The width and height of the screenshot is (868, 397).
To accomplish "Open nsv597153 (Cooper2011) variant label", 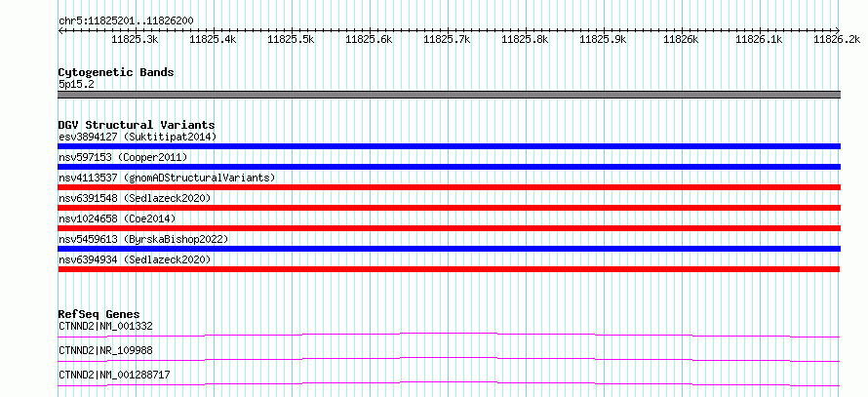I will click(x=123, y=157).
